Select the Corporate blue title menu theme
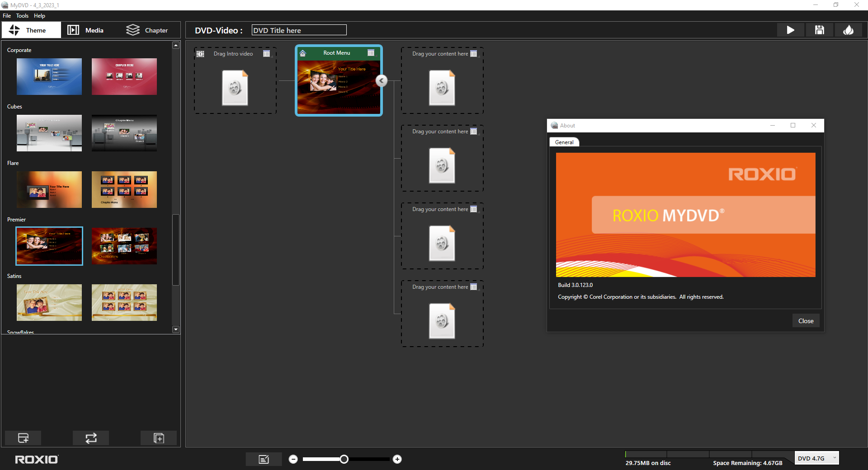Viewport: 868px width, 470px height. 49,76
